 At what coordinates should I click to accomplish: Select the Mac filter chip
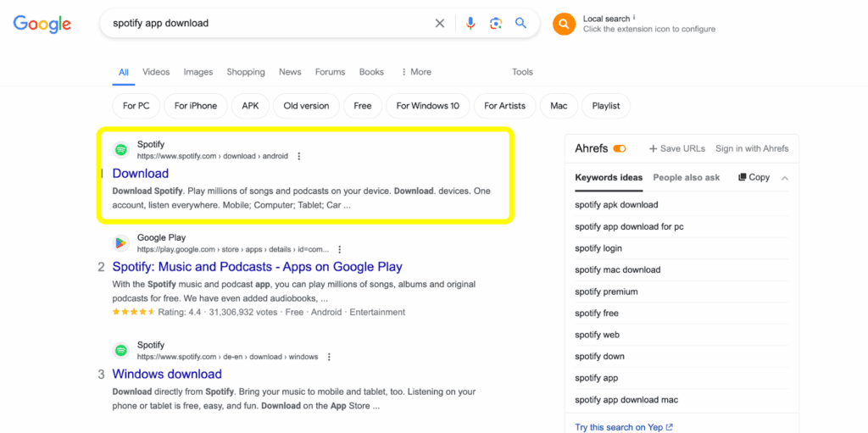(x=559, y=106)
